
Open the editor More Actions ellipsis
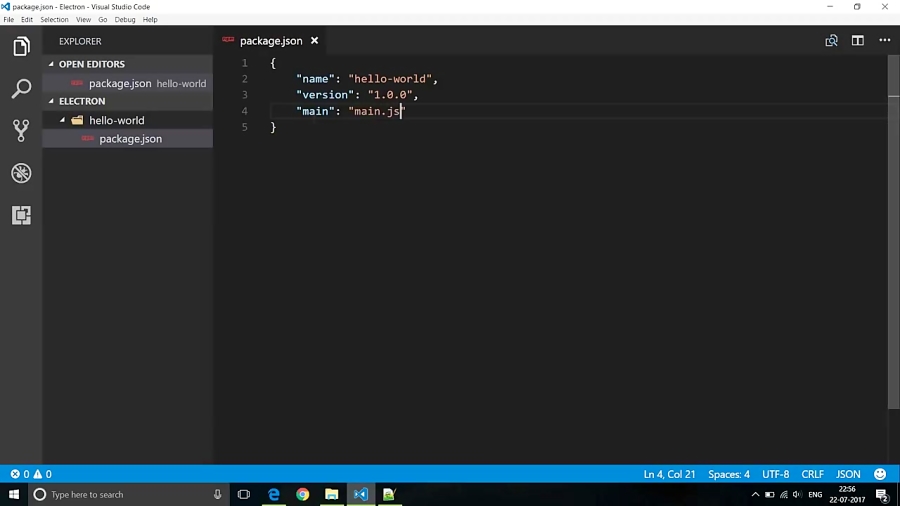pos(884,41)
